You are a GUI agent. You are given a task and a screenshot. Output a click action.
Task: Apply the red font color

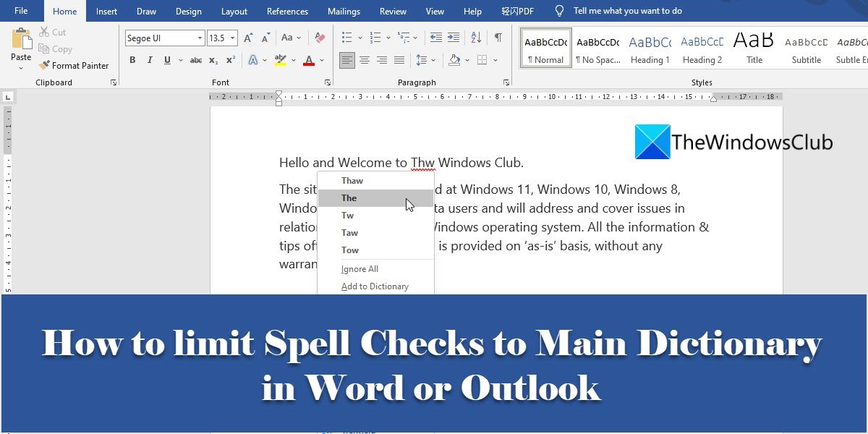[309, 61]
